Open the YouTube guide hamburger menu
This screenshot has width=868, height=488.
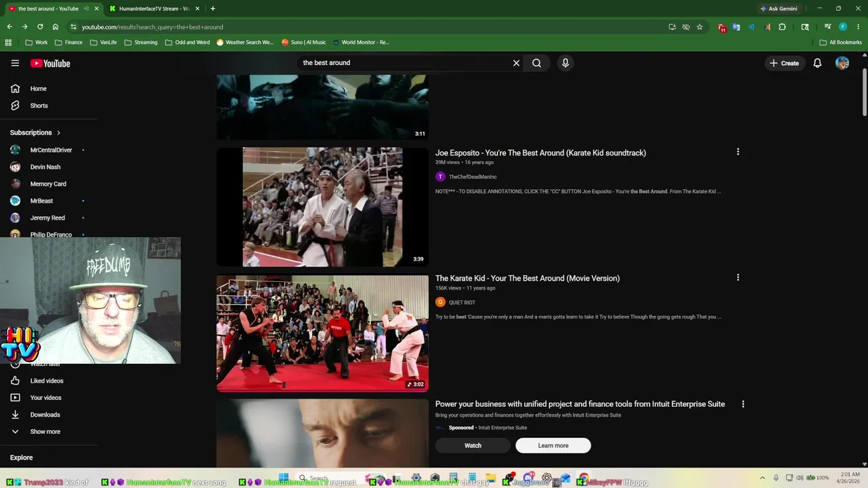[x=15, y=63]
